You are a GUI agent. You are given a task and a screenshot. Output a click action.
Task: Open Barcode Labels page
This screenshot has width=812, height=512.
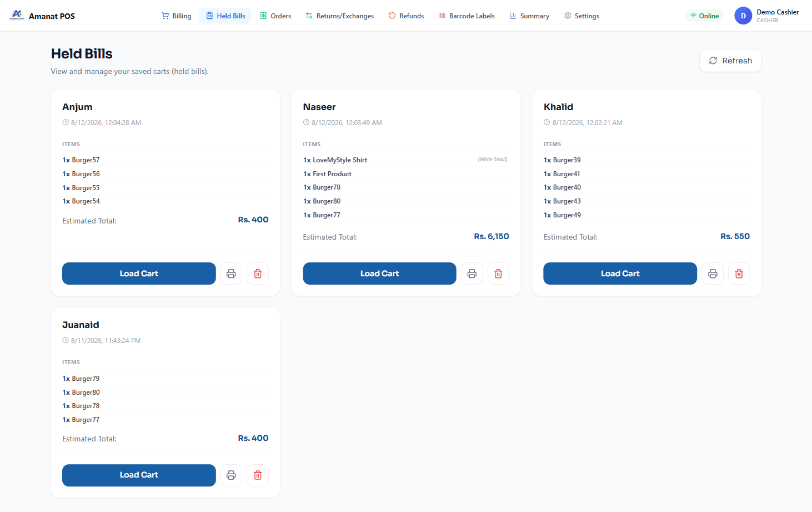467,16
